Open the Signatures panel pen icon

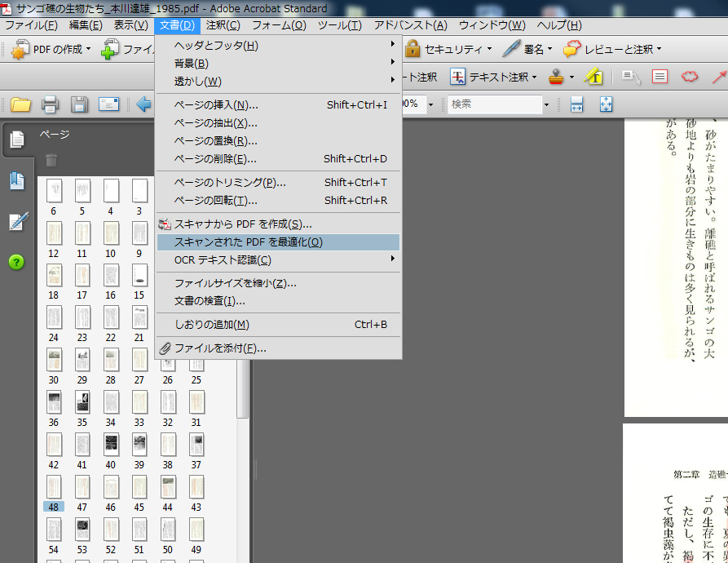17,221
